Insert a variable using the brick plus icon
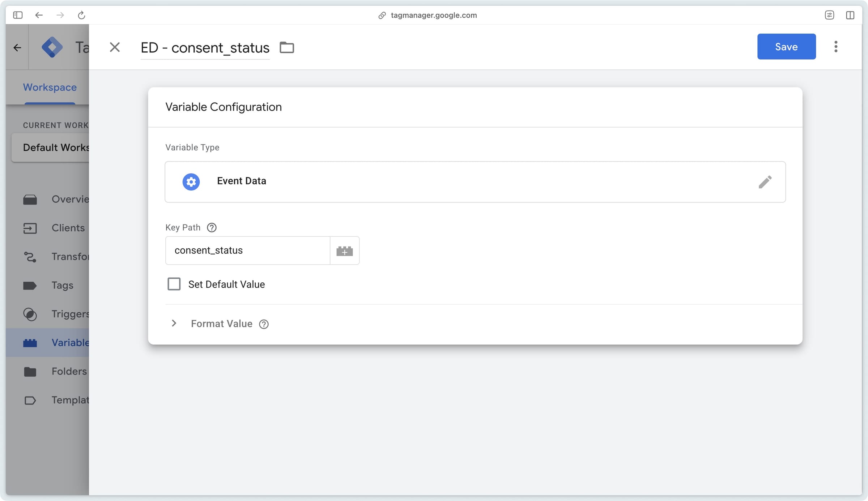 pyautogui.click(x=344, y=250)
